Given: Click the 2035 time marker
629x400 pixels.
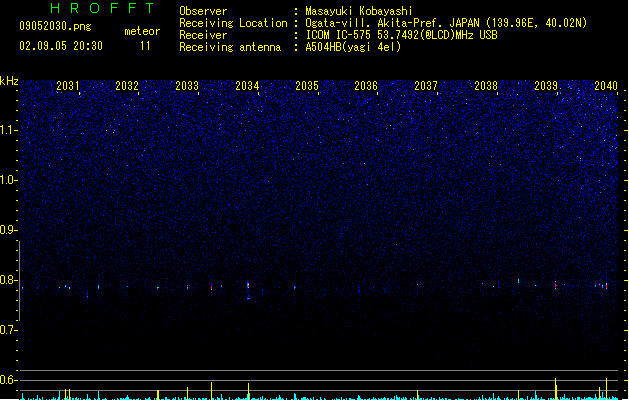Looking at the screenshot, I should click(307, 86).
